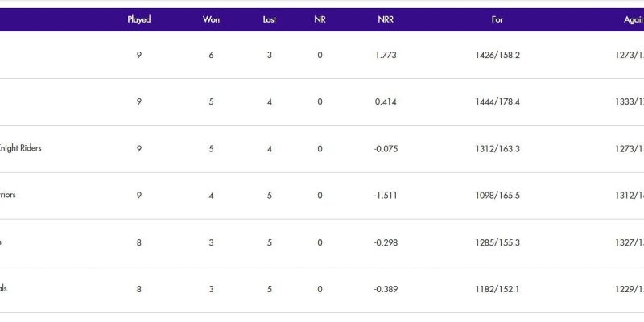Click the NRR value -1.511
Image resolution: width=644 pixels, height=322 pixels.
click(x=386, y=196)
